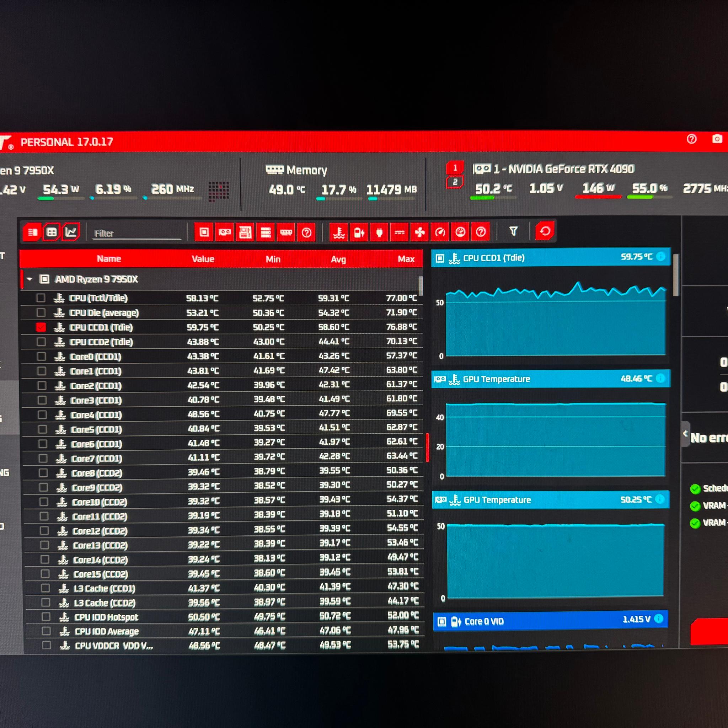Tick the L3 Cache (CCD1) checkbox
Image resolution: width=728 pixels, height=728 pixels.
tap(45, 588)
